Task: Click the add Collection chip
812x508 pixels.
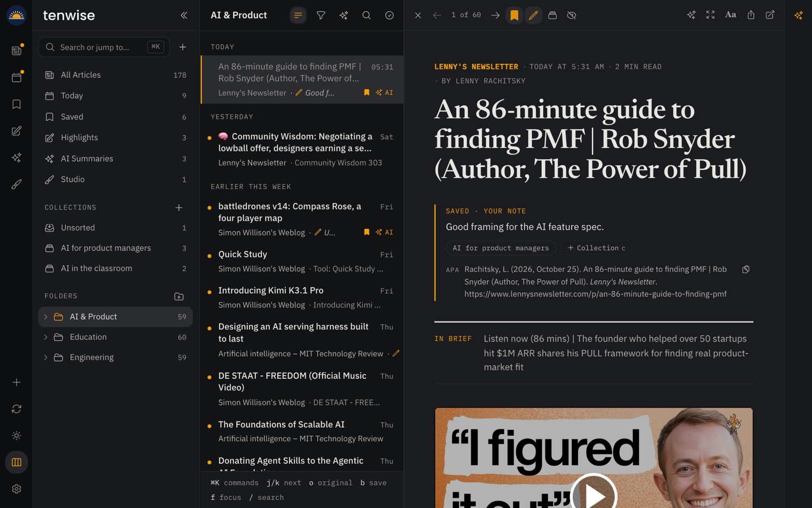Action: [x=596, y=248]
